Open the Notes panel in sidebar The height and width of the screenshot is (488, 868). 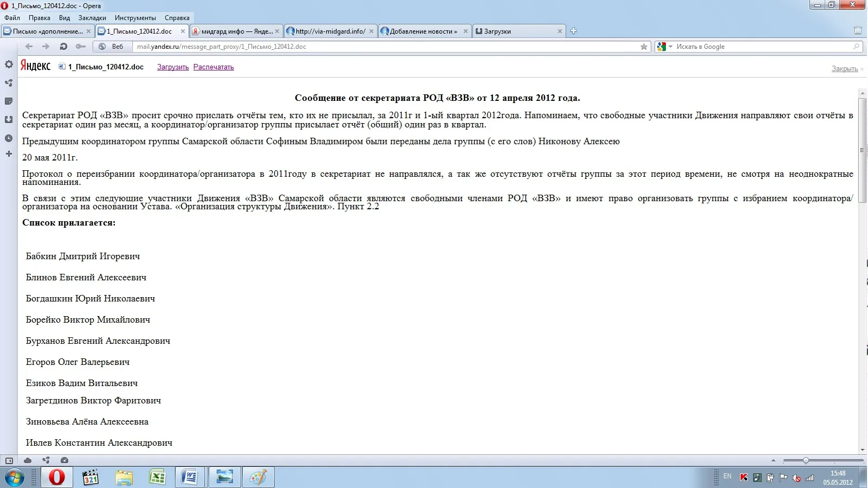click(x=9, y=101)
